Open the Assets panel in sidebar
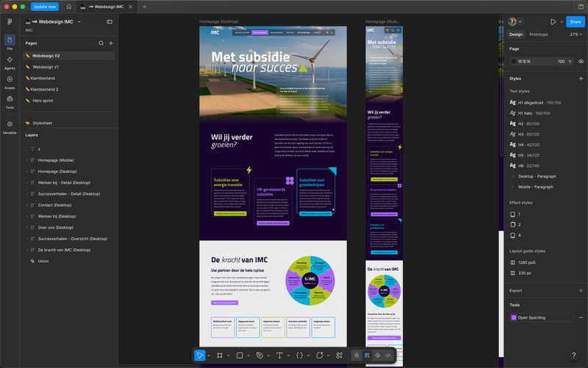Image resolution: width=588 pixels, height=368 pixels. [10, 82]
